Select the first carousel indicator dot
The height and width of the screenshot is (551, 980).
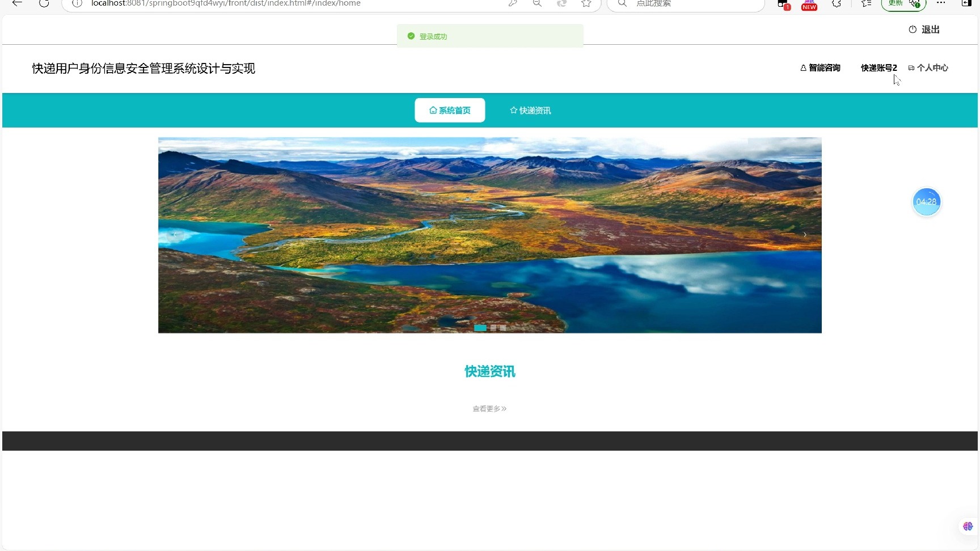[x=480, y=328]
